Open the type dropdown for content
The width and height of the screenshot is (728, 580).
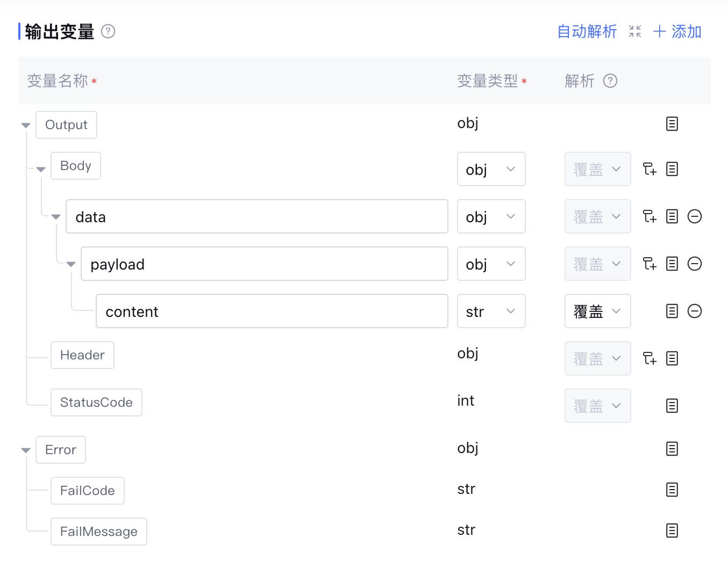click(x=491, y=312)
